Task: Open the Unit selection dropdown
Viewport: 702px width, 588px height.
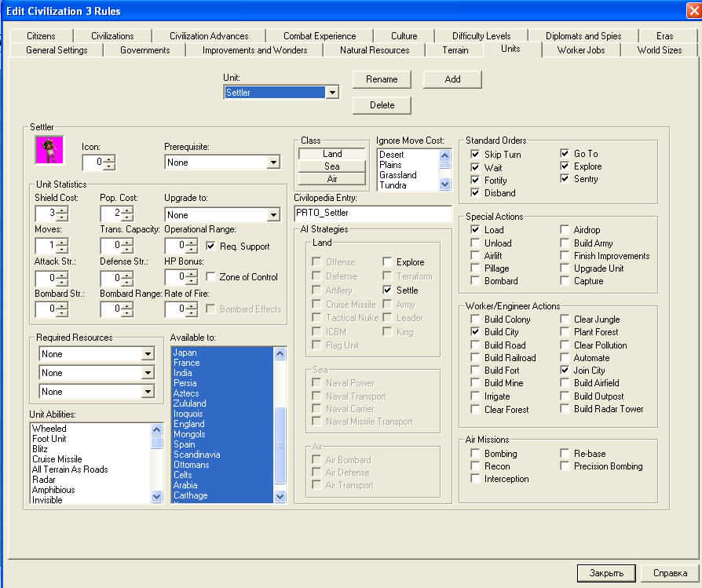Action: click(332, 93)
